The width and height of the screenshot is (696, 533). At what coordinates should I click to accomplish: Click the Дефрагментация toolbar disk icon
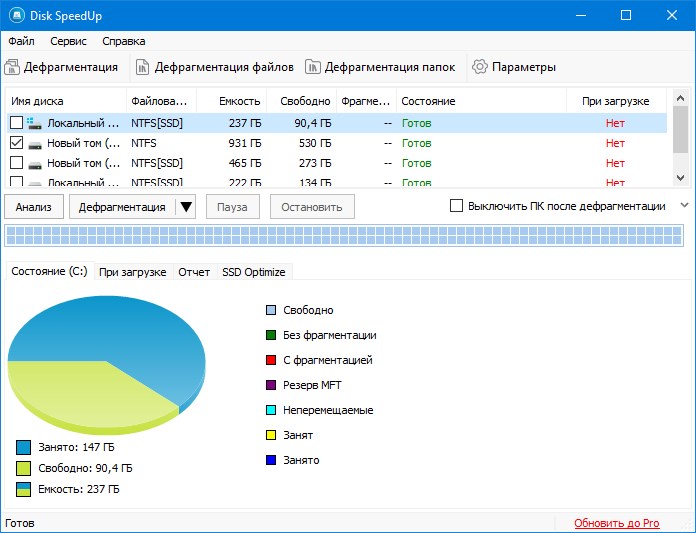12,67
